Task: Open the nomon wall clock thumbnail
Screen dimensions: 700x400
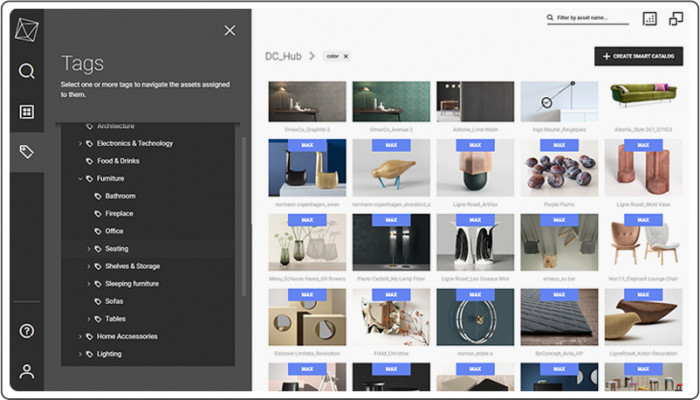Action: click(x=475, y=317)
